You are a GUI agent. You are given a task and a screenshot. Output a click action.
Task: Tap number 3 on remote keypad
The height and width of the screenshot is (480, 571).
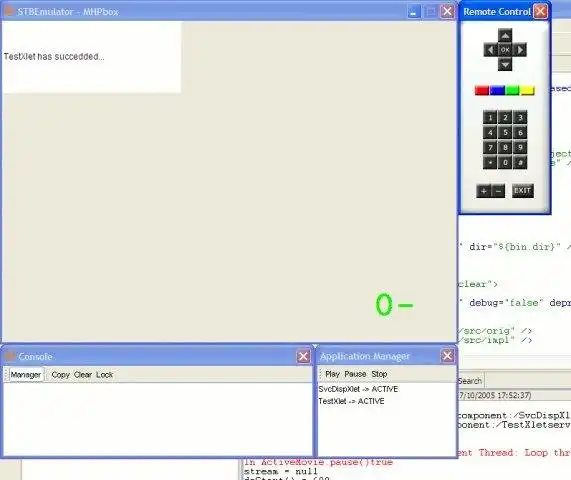tap(520, 118)
